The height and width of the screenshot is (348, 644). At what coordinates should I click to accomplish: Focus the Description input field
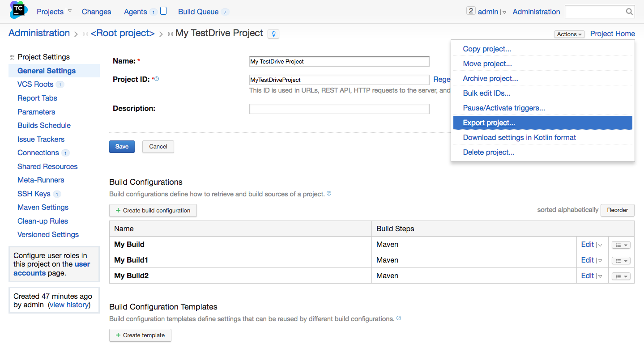339,109
